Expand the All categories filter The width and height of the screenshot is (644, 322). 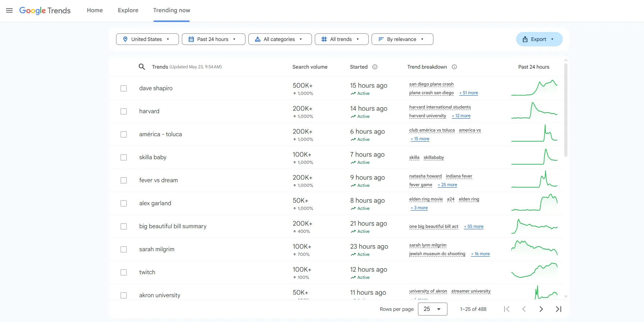(280, 39)
